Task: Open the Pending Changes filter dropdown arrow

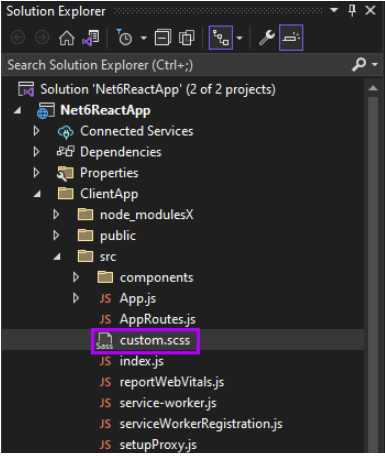Action: coord(144,38)
